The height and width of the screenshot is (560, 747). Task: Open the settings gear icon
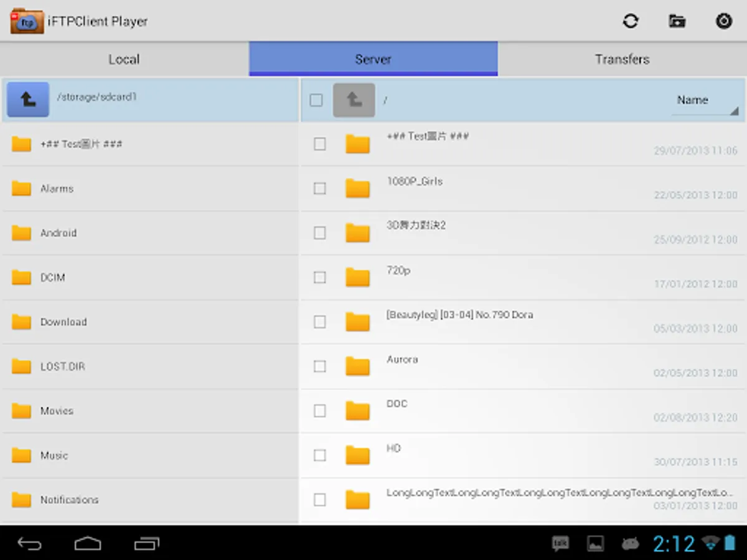pos(723,21)
